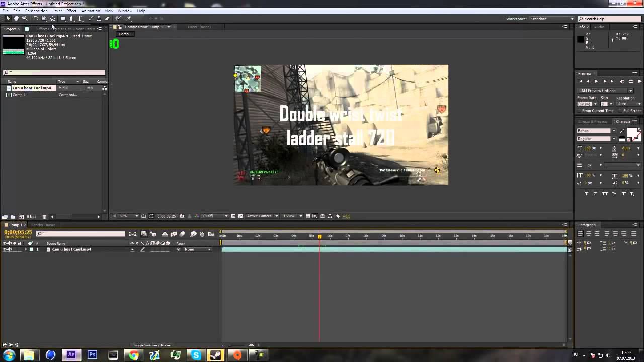Screen dimensions: 644x362
Task: Enable Full Screen checkbox in Preview
Action: click(x=620, y=111)
